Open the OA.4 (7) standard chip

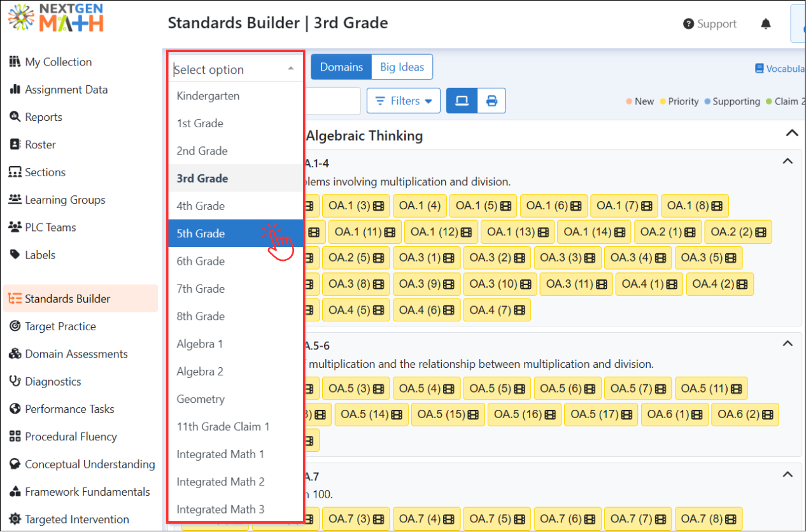coord(497,310)
